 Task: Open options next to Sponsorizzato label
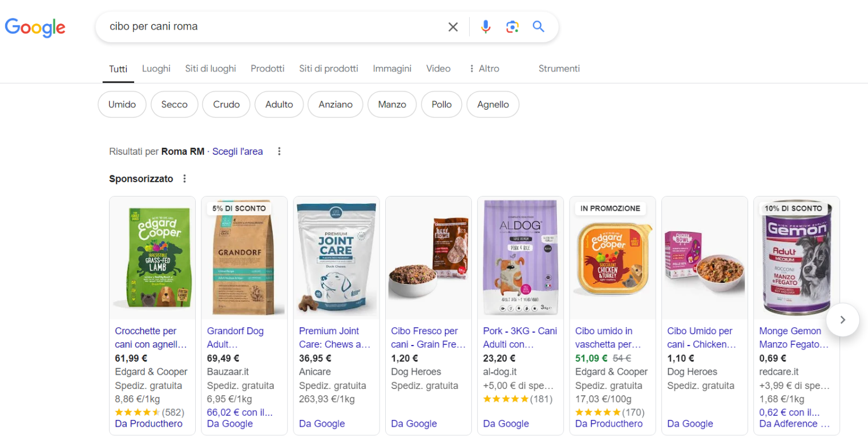coord(184,179)
